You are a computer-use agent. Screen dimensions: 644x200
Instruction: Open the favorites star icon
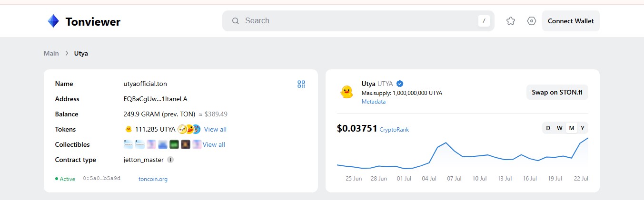tap(511, 21)
